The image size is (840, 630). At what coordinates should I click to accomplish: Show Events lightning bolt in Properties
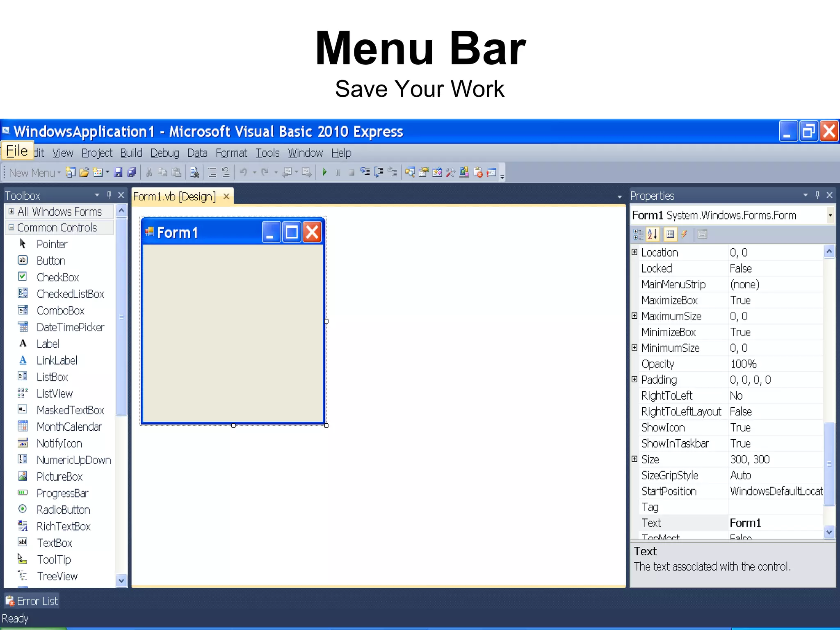pos(684,235)
